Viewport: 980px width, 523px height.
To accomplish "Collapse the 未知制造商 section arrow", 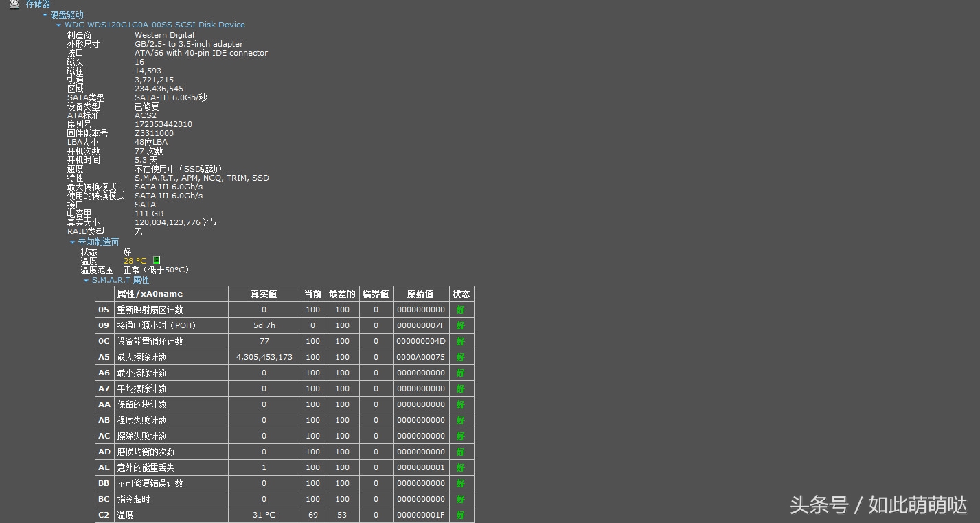I will point(72,242).
